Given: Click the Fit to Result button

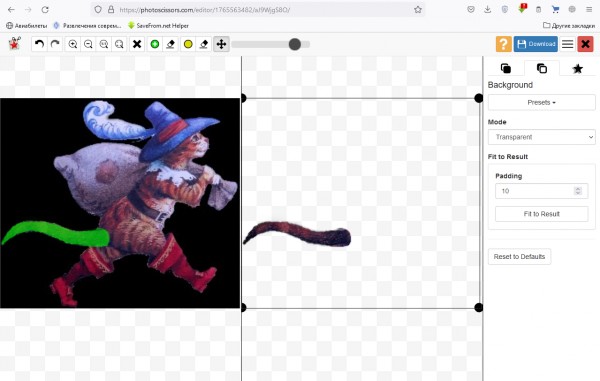Looking at the screenshot, I should [541, 214].
